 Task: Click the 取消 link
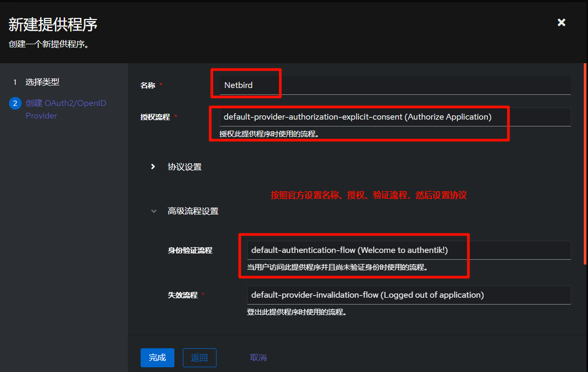[258, 358]
